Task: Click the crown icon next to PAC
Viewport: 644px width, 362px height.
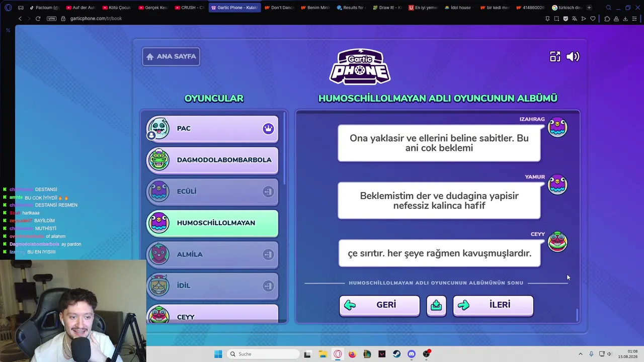Action: [268, 129]
